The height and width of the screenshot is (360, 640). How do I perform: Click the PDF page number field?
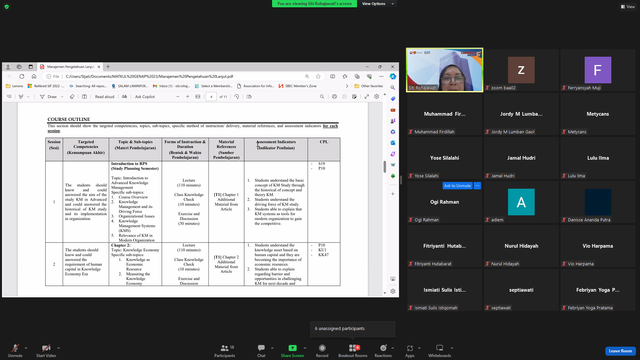click(x=211, y=97)
